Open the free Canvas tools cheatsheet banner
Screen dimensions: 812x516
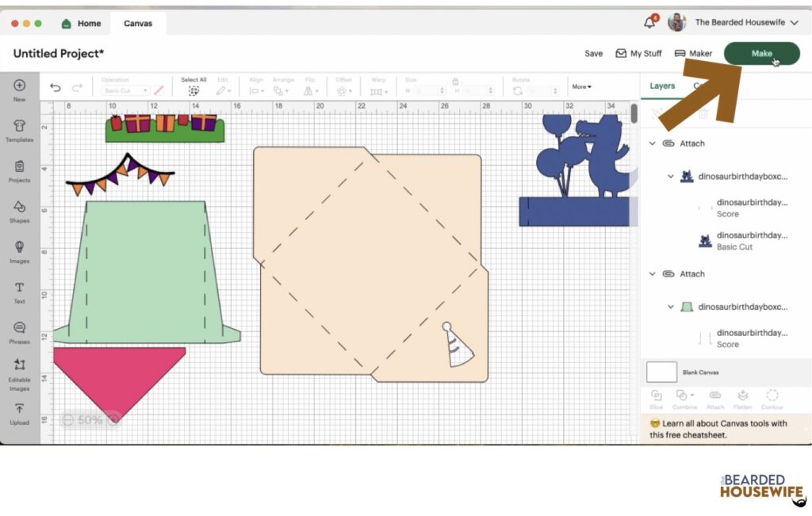718,429
